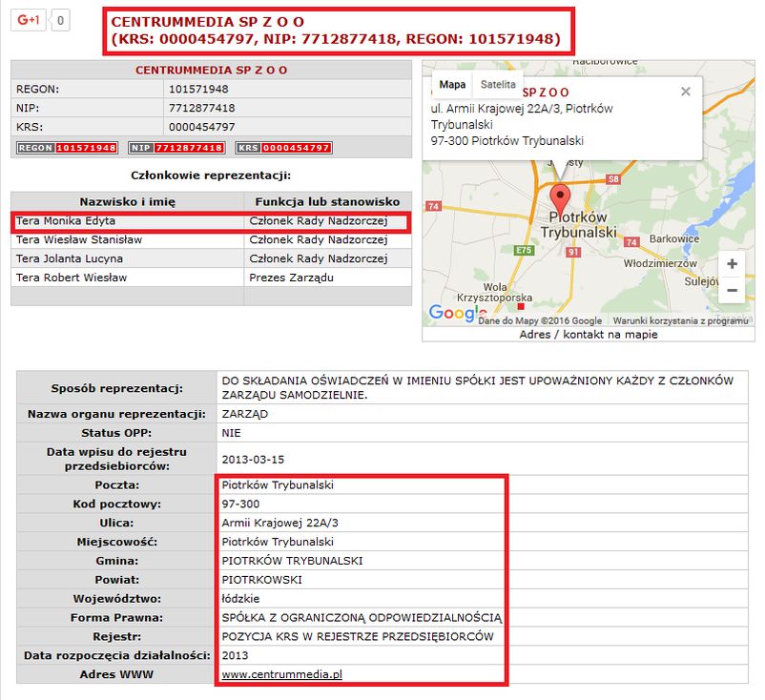This screenshot has width=765, height=700.
Task: Click the Gmina value PIOTRKÓW TRYBUNALSKI
Action: tap(292, 561)
